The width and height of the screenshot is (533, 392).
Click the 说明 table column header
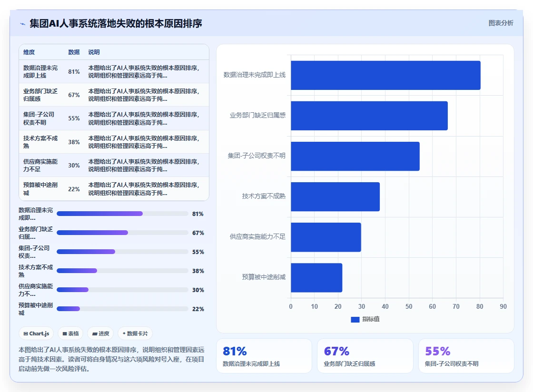(94, 52)
